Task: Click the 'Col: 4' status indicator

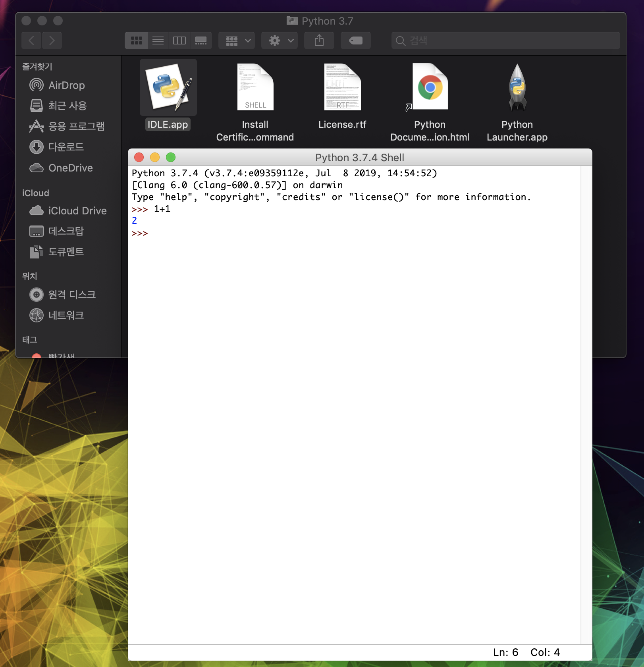Action: click(x=545, y=652)
